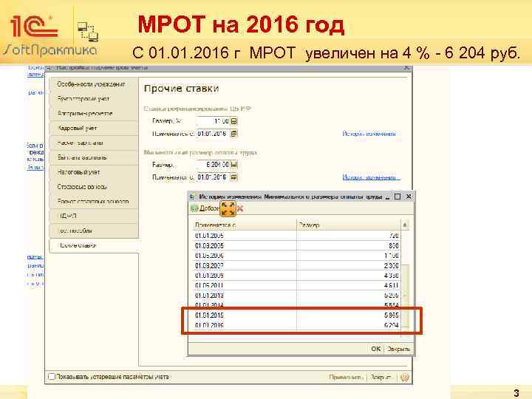The height and width of the screenshot is (399, 532).
Task: Click the Применить button in settings window
Action: (x=346, y=377)
